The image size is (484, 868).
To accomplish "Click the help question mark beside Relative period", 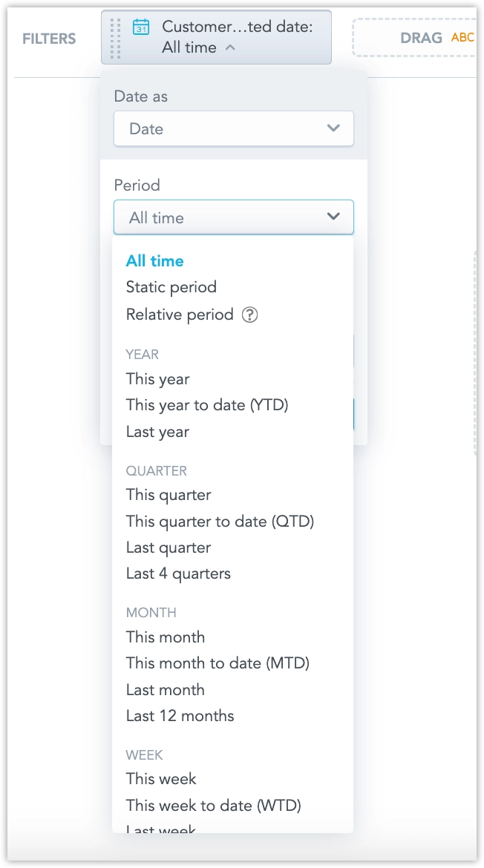I will tap(251, 315).
